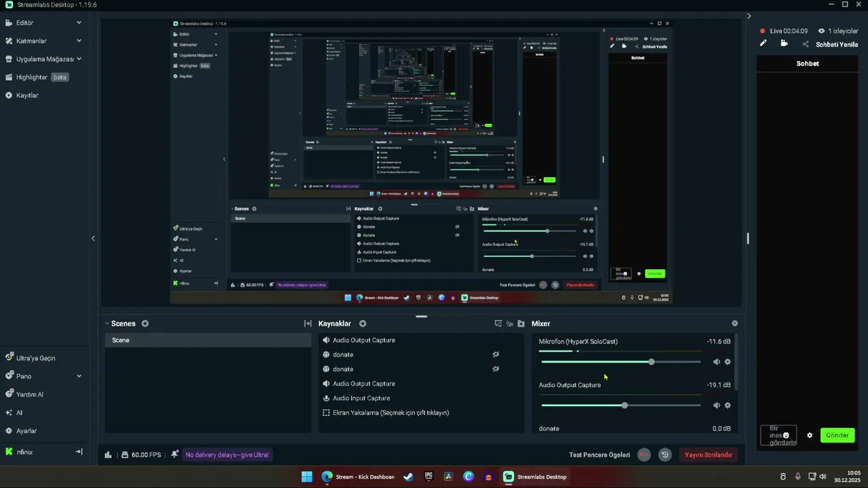Open volume control in system tray

823,476
